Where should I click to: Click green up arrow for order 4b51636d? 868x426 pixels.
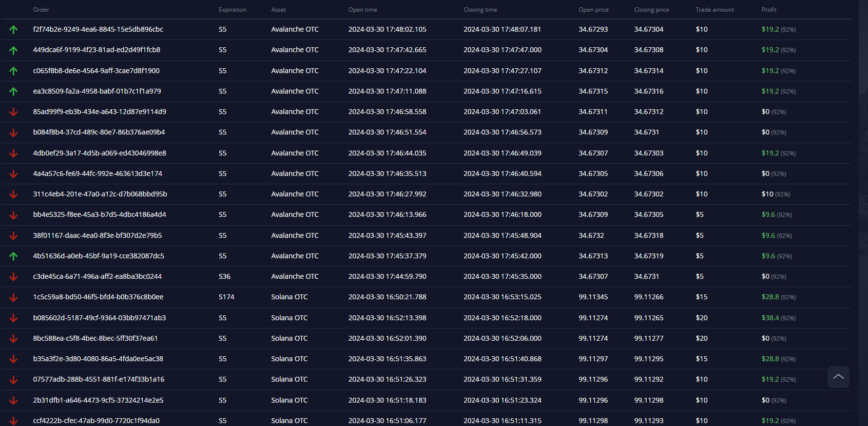click(x=14, y=256)
